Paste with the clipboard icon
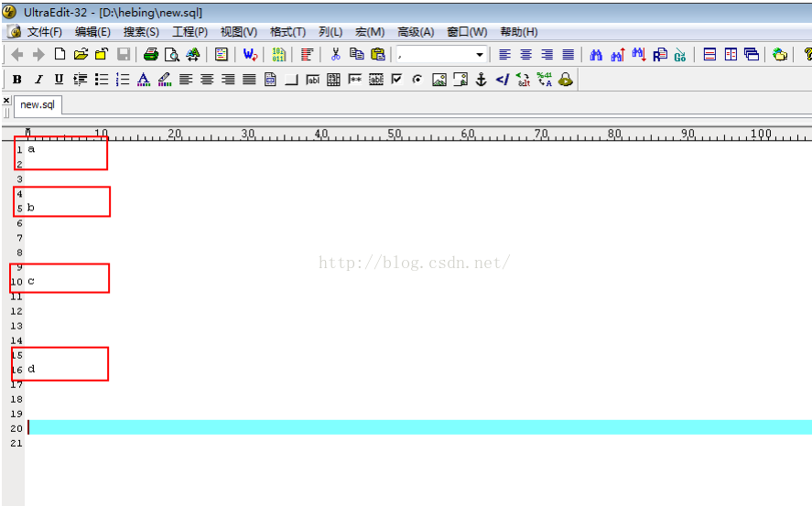 [x=379, y=54]
